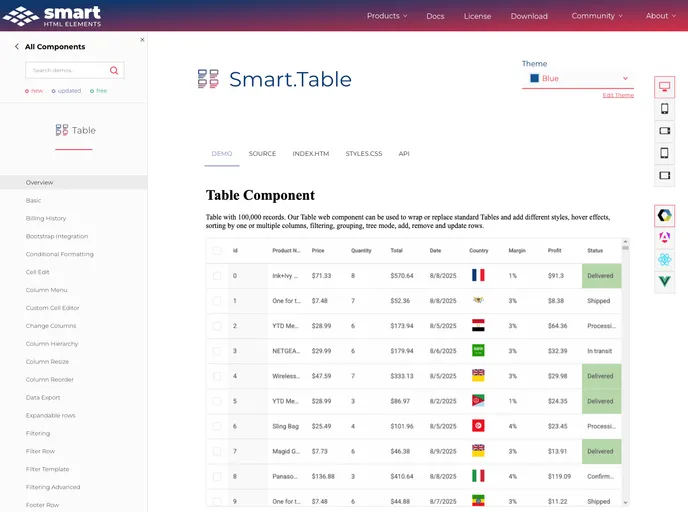Screen dimensions: 688x512
Task: Open the Billing History demo
Action: point(46,218)
